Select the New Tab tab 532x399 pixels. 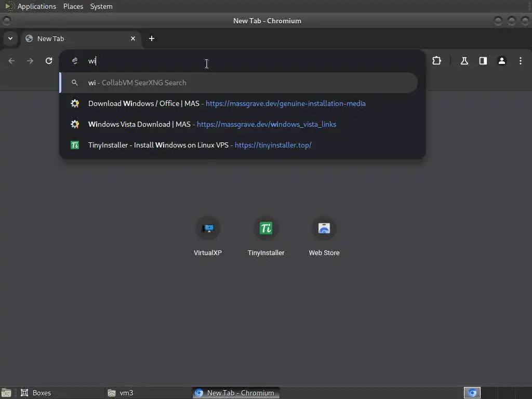tap(81, 38)
